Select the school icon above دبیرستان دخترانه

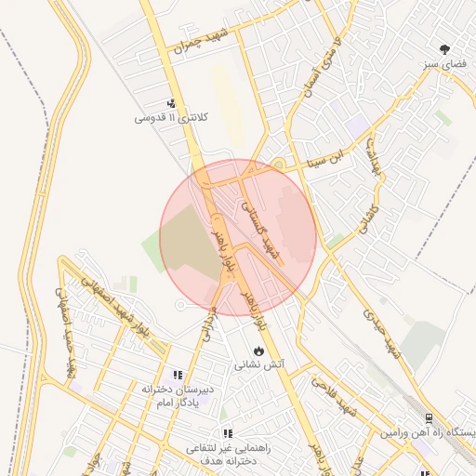(178, 376)
